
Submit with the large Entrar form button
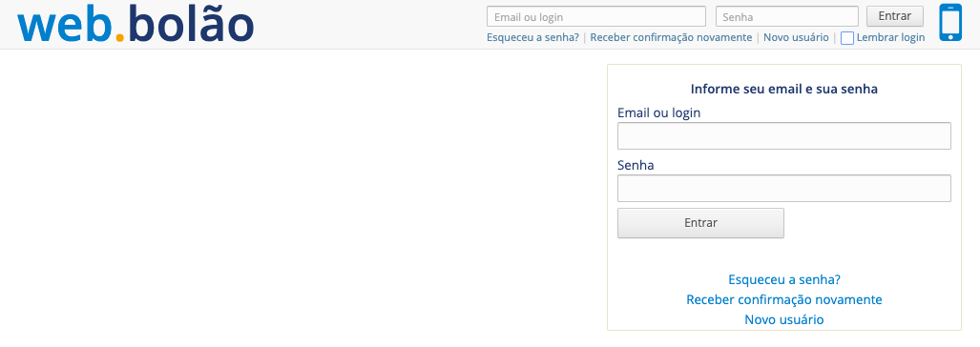coord(700,223)
